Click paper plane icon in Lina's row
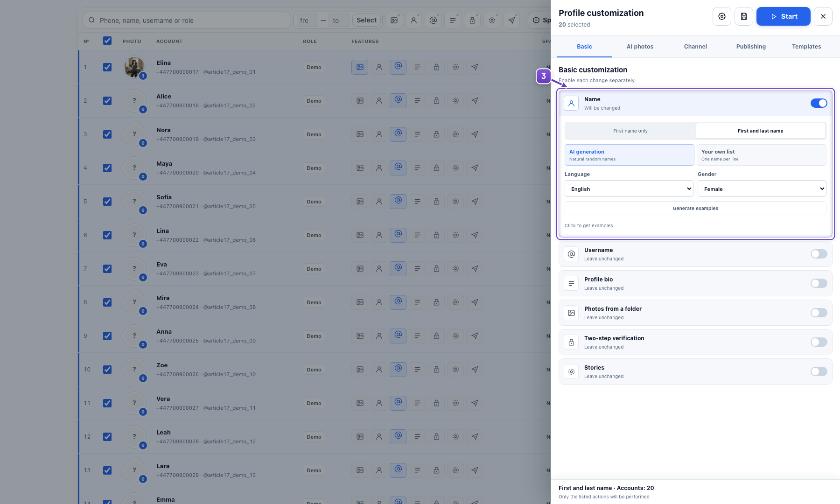 coord(475,235)
